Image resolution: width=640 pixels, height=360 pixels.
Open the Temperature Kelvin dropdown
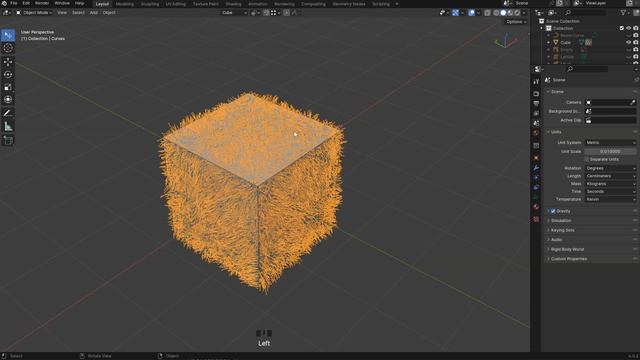[x=610, y=199]
